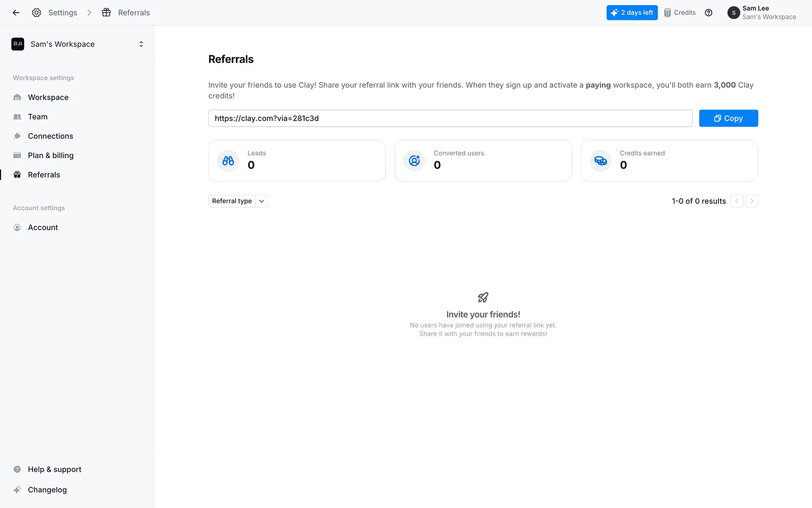Image resolution: width=812 pixels, height=508 pixels.
Task: Click the next page arrow
Action: (x=752, y=201)
